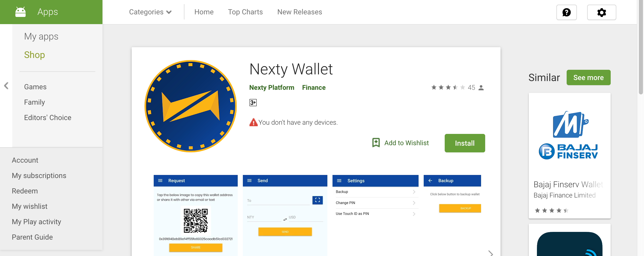Open My subscriptions

[39, 176]
